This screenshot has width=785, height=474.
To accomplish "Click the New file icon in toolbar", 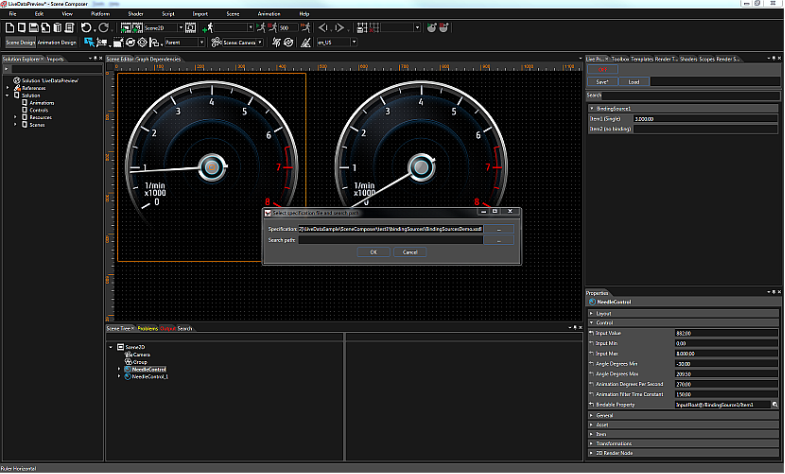I will pyautogui.click(x=10, y=28).
